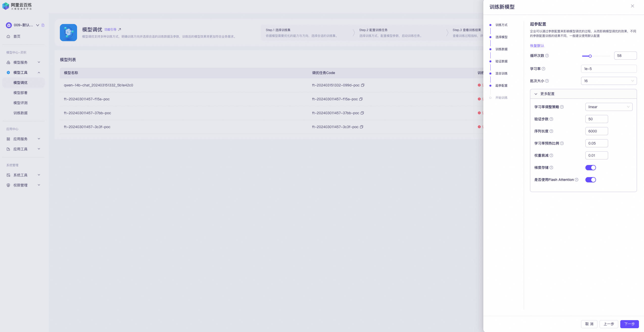Screen dimensions: 644x332
Task: Jump to the 验证数据 wizard step
Action: [501, 61]
